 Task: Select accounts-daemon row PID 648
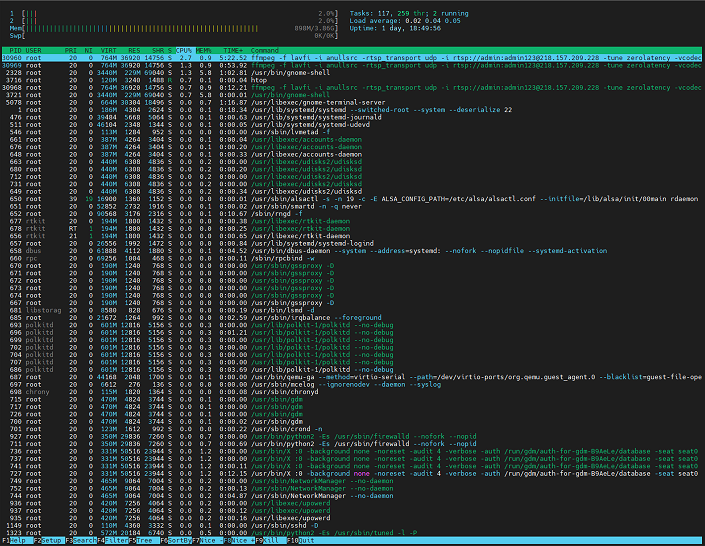[x=352, y=154]
